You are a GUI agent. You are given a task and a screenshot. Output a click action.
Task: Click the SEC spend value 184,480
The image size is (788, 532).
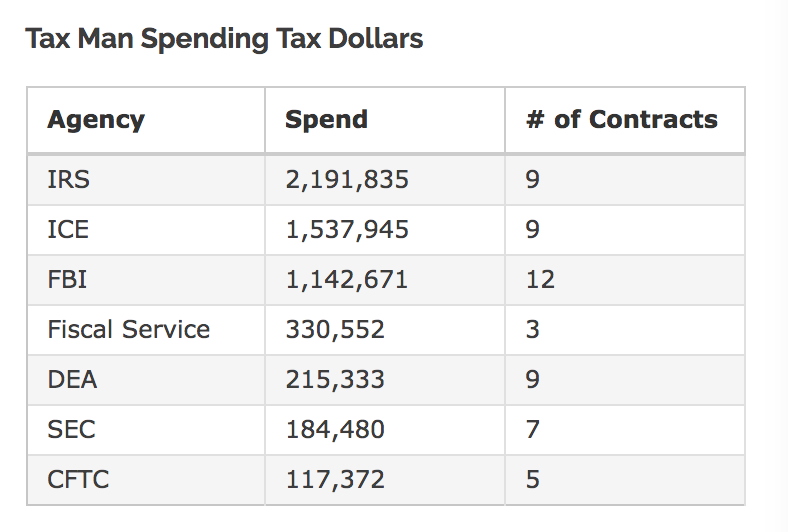335,430
